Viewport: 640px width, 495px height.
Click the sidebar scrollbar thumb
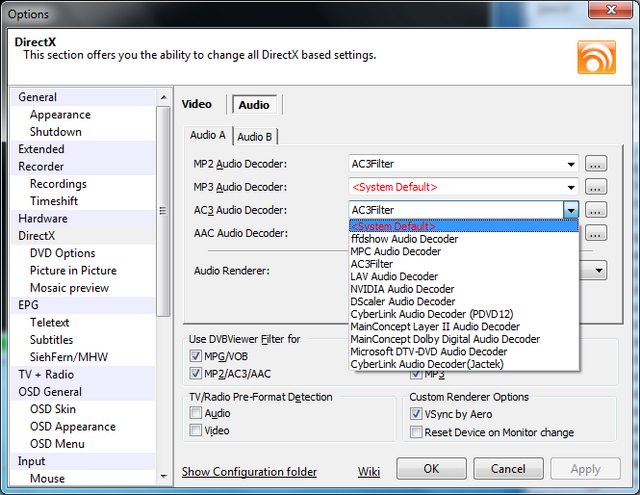pyautogui.click(x=164, y=211)
